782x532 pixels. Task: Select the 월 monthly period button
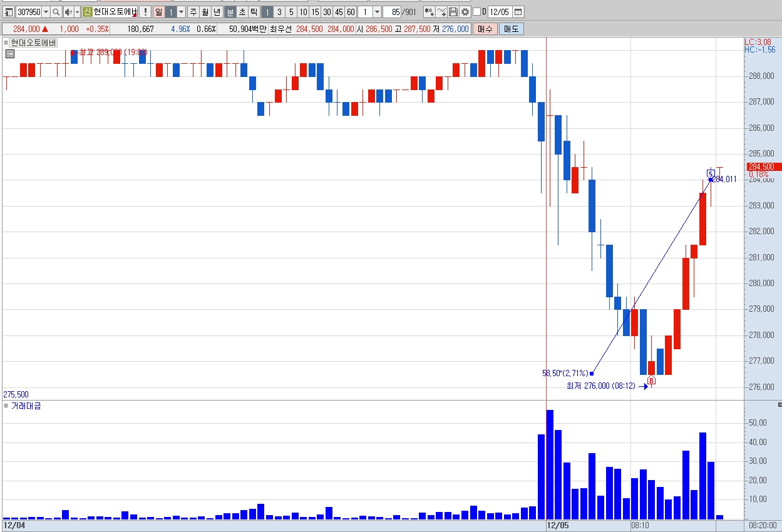[x=205, y=12]
